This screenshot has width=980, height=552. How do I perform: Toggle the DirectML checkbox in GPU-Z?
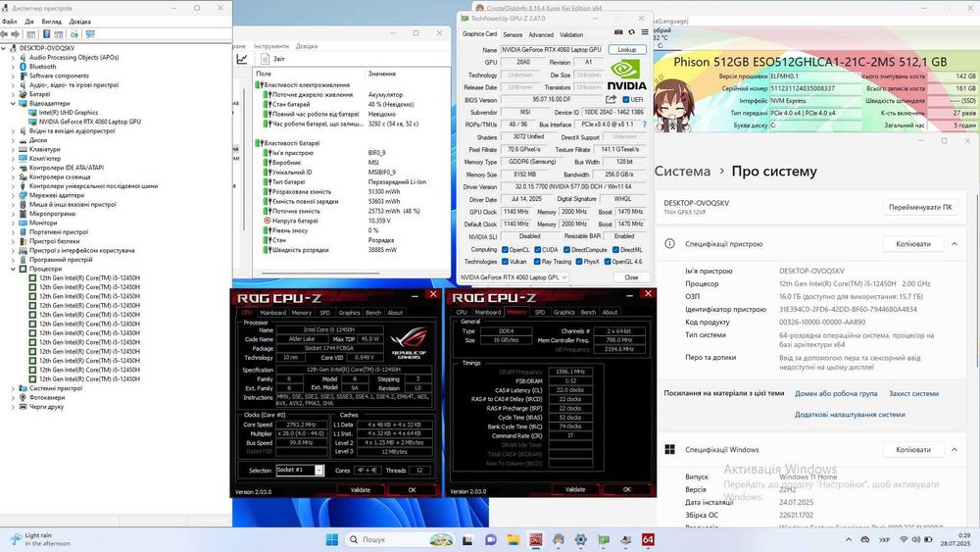click(x=615, y=249)
